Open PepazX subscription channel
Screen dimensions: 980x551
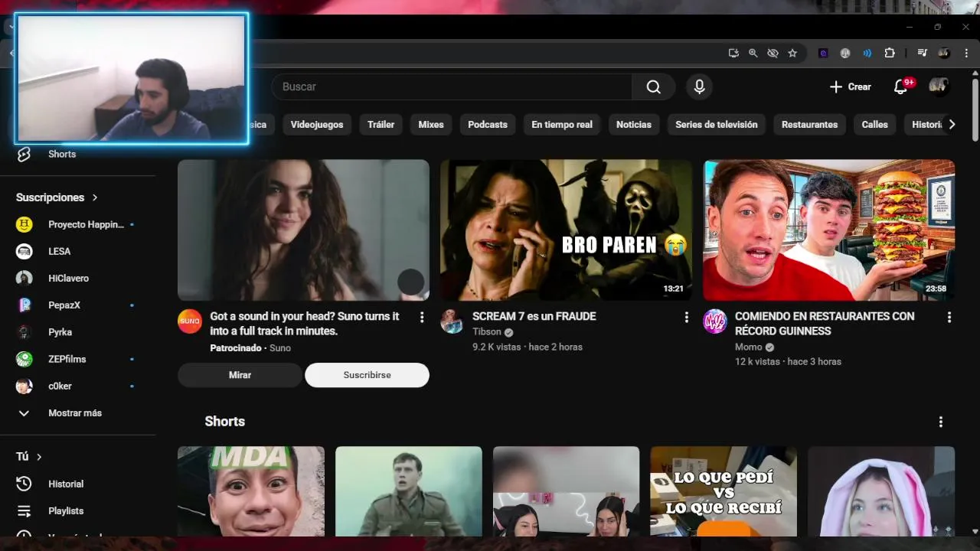(x=78, y=305)
